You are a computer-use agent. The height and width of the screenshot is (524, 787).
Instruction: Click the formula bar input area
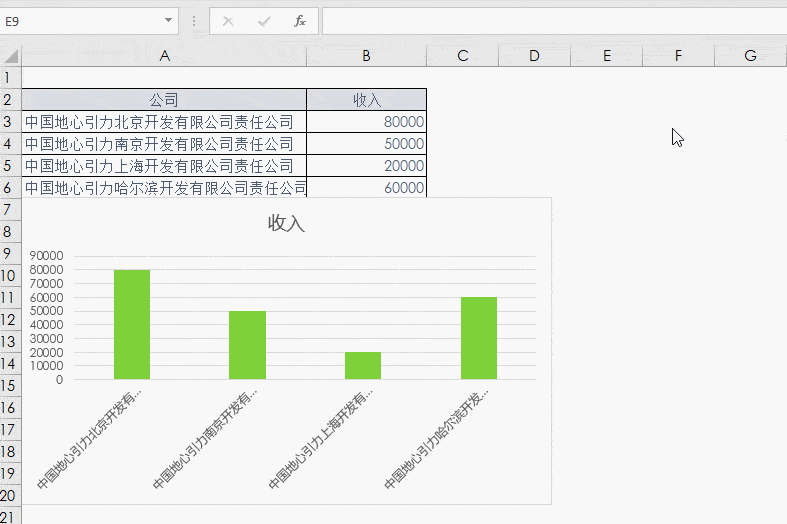[x=550, y=21]
